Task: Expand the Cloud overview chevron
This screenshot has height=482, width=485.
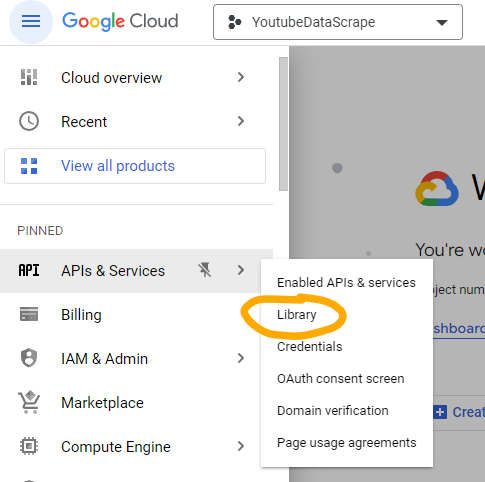Action: click(x=241, y=77)
